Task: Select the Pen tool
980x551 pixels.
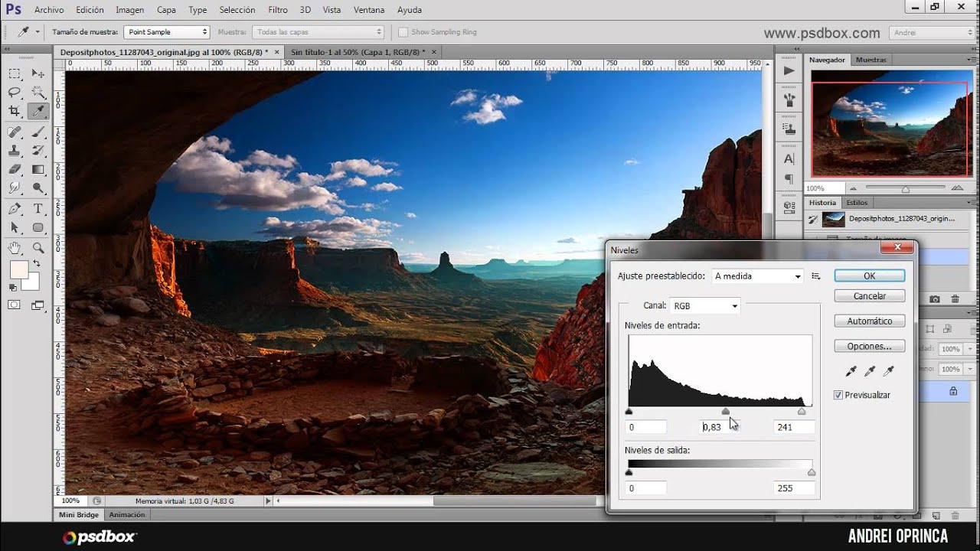Action: tap(15, 208)
